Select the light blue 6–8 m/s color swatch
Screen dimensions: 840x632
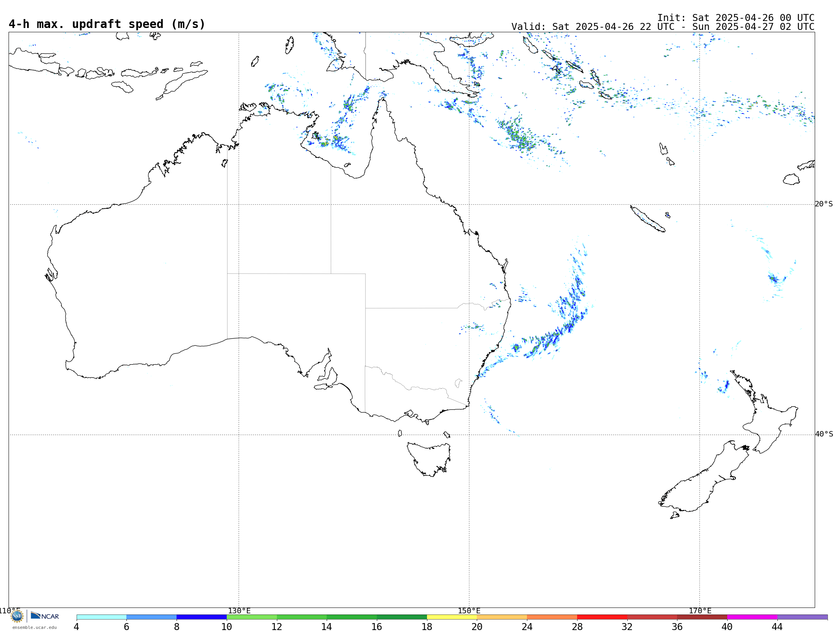pyautogui.click(x=152, y=617)
